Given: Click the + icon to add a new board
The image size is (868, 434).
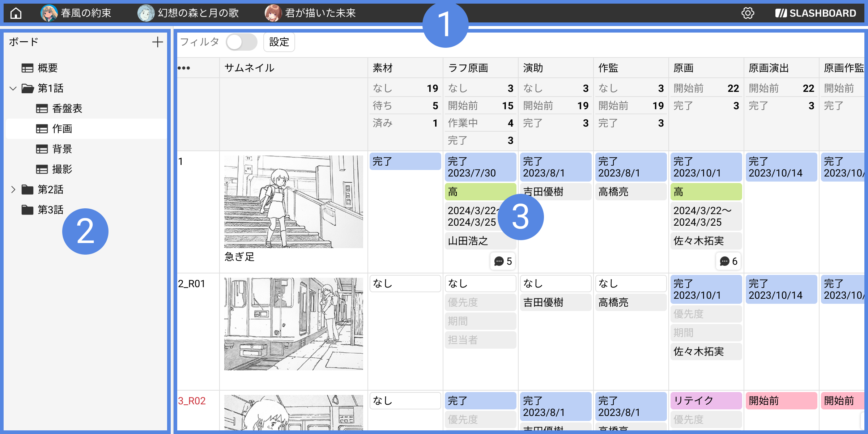Looking at the screenshot, I should point(158,42).
